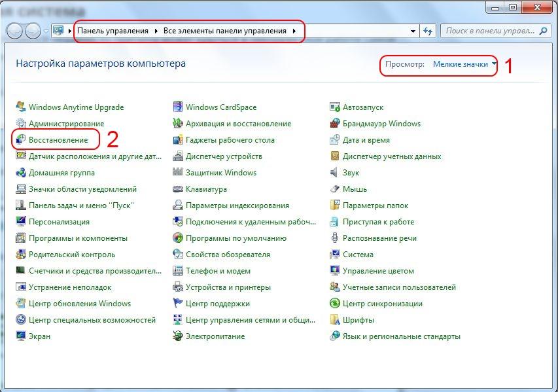Click the Автозапуск icon
This screenshot has width=558, height=392.
334,107
